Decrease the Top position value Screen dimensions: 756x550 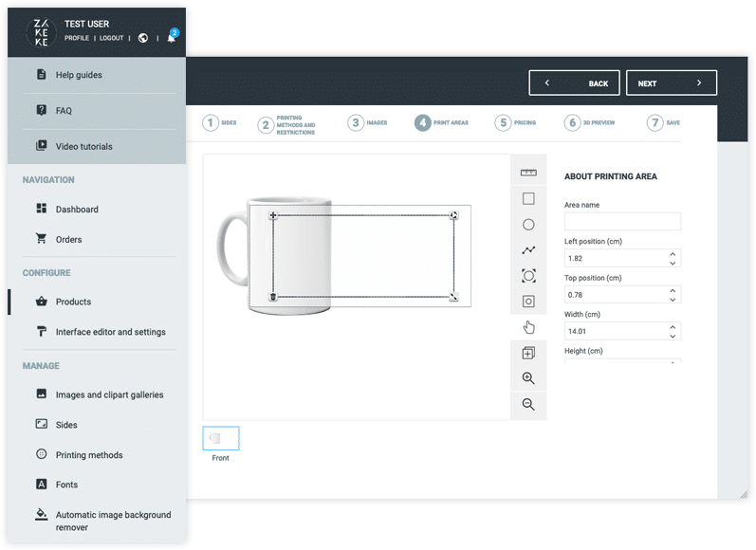tap(673, 300)
